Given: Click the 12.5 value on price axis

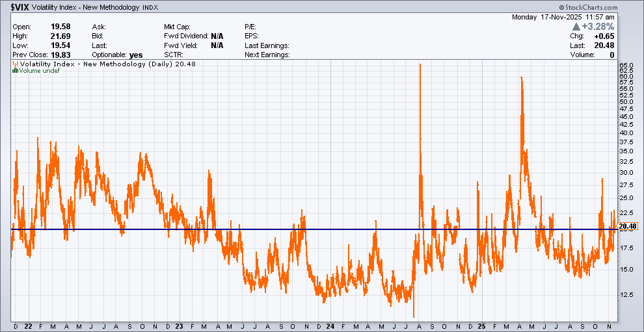Looking at the screenshot, I should tap(626, 294).
